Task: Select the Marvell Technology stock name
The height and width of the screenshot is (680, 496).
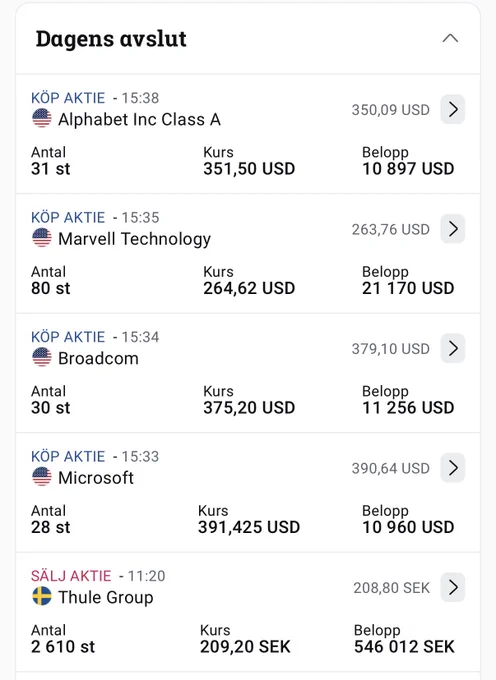Action: click(134, 239)
